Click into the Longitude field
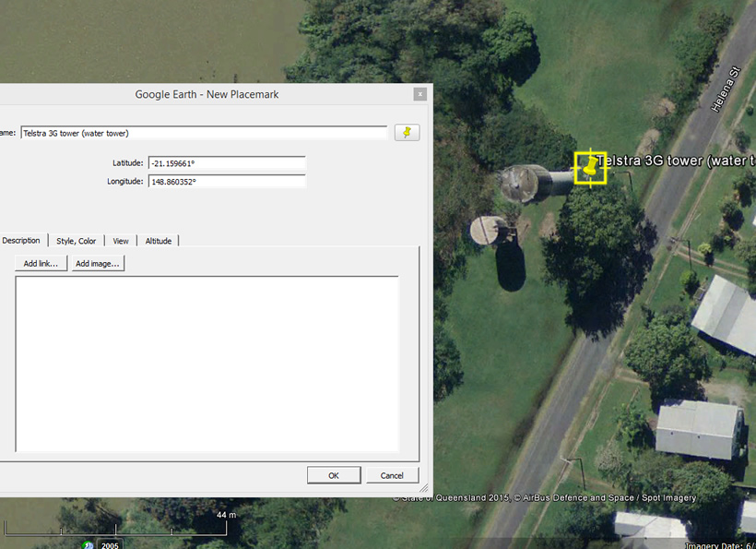This screenshot has width=756, height=549. (x=227, y=182)
